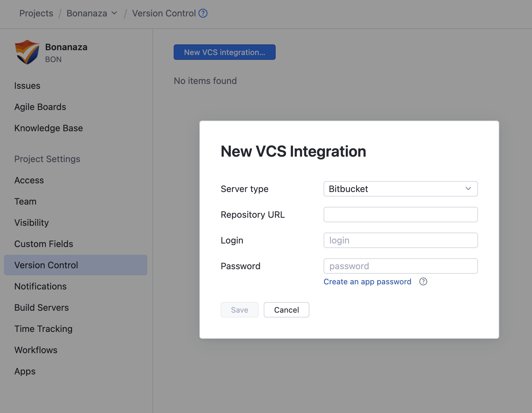Click Version Control breadcrumb text
532x413 pixels.
(x=164, y=13)
